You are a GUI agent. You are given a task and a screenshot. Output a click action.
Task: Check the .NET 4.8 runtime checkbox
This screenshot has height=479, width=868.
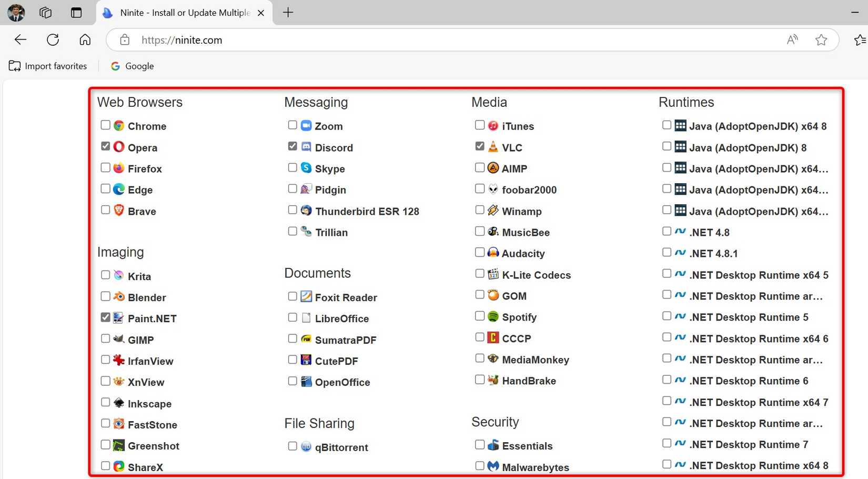[666, 231]
